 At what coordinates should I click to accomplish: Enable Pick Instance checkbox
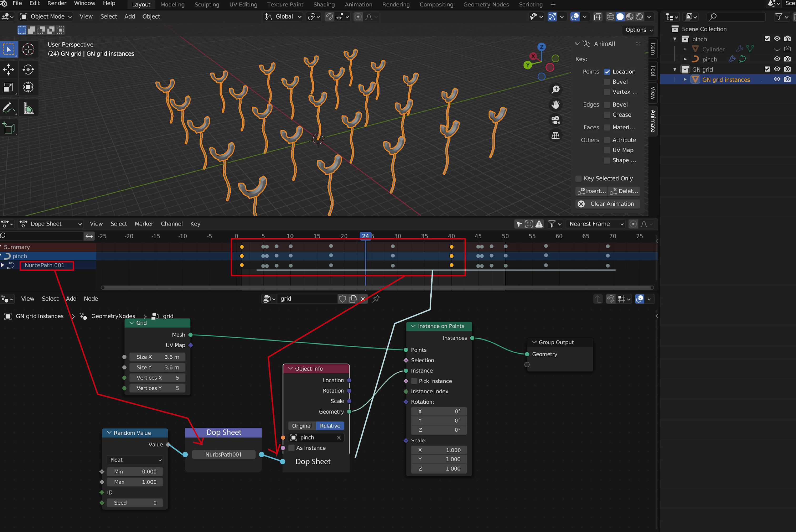tap(414, 381)
